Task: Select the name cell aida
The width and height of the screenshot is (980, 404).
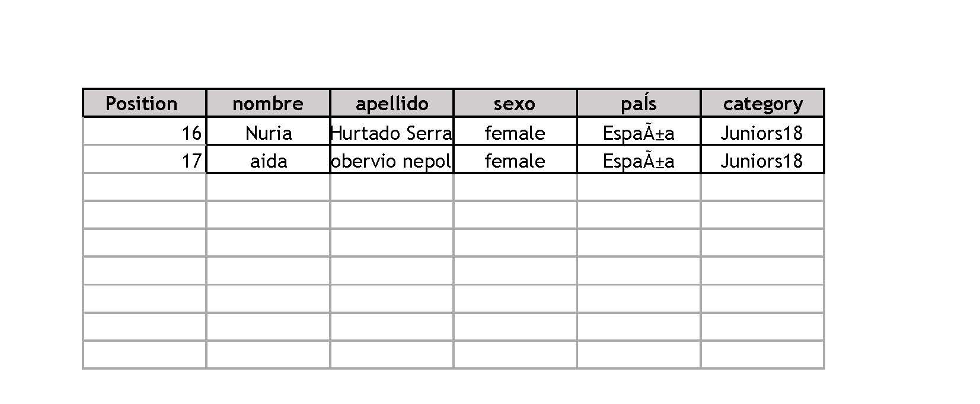Action: pyautogui.click(x=268, y=159)
